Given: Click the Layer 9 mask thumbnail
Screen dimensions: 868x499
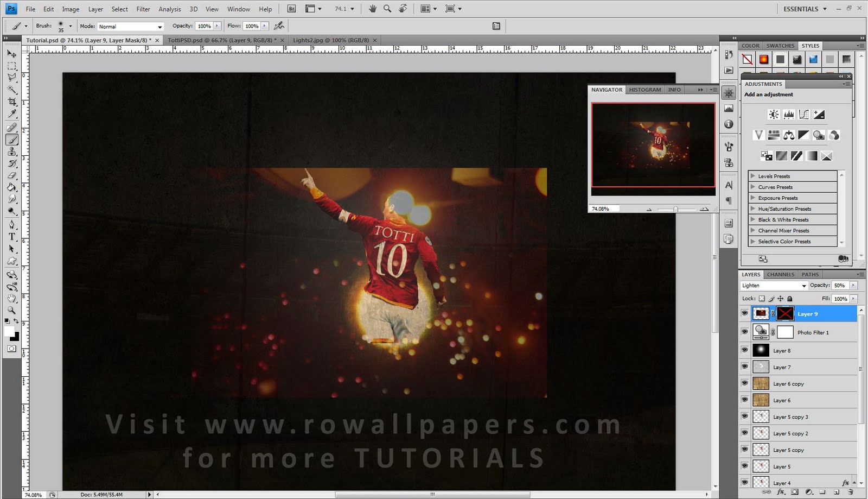Looking at the screenshot, I should pyautogui.click(x=785, y=313).
